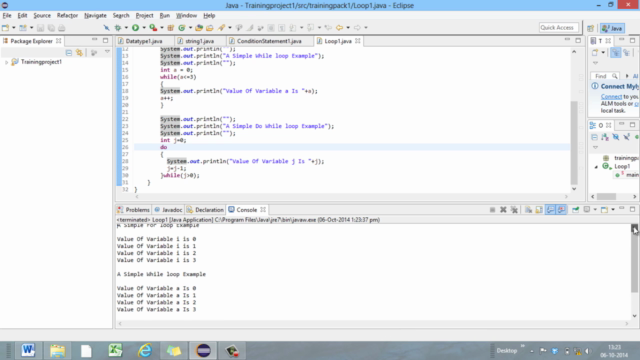Toggle Categorized view in Task List

[616, 53]
